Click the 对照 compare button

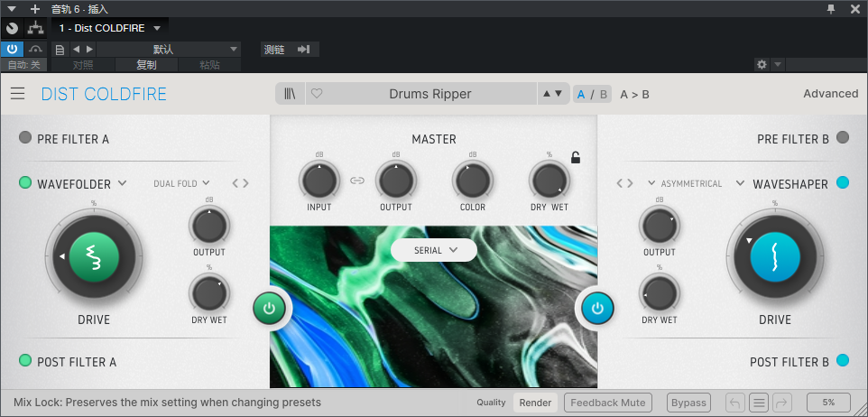(83, 65)
